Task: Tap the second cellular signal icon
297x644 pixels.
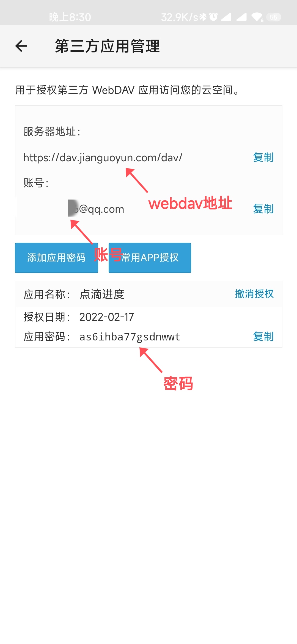Action: [x=241, y=17]
